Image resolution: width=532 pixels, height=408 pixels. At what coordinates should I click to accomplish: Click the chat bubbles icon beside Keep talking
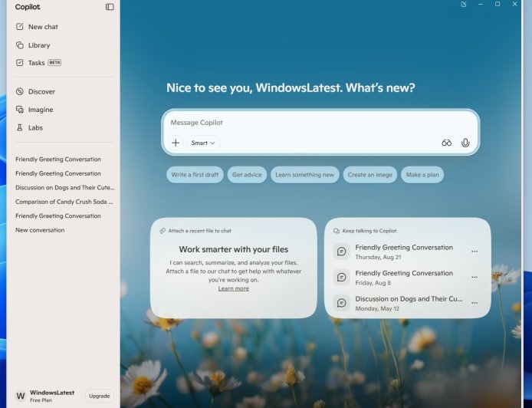click(337, 231)
